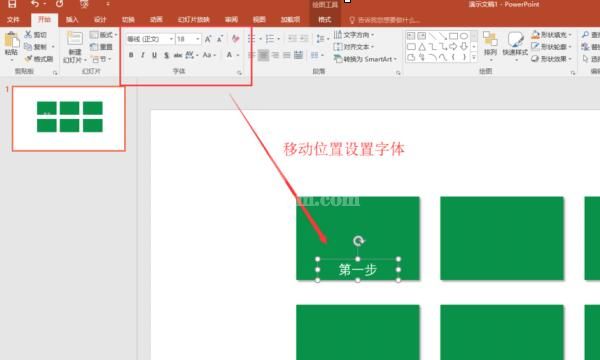Start slideshow from beginning via quick access icon

click(84, 4)
